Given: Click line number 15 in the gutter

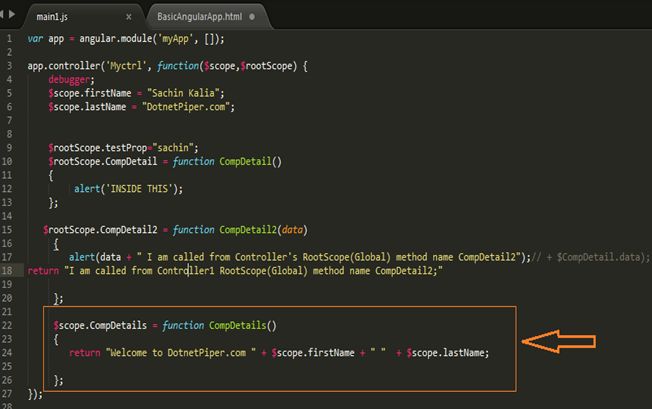Looking at the screenshot, I should tap(7, 229).
